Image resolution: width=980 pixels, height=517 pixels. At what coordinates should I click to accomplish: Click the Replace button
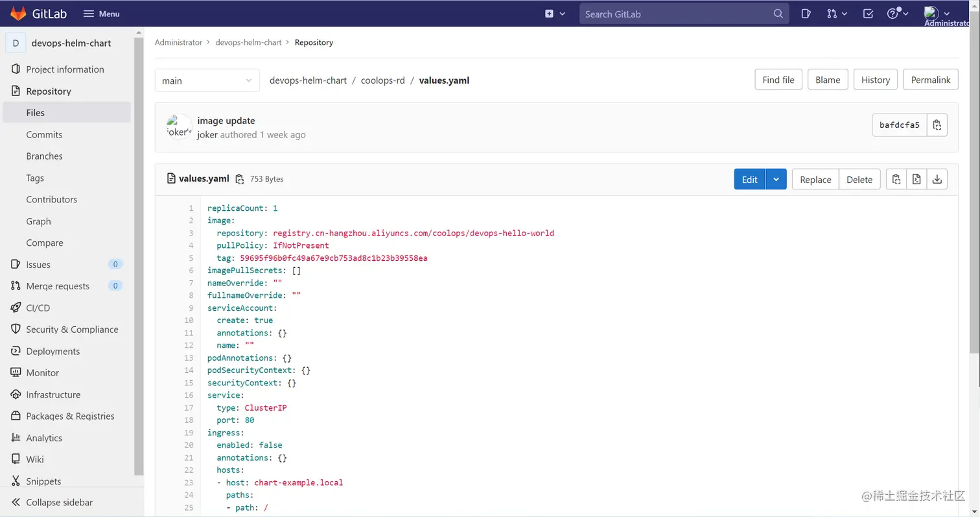tap(815, 180)
